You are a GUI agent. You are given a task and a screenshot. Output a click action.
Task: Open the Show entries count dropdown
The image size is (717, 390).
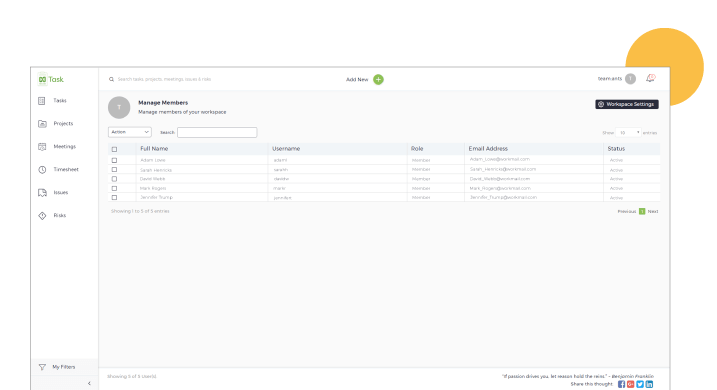click(628, 133)
